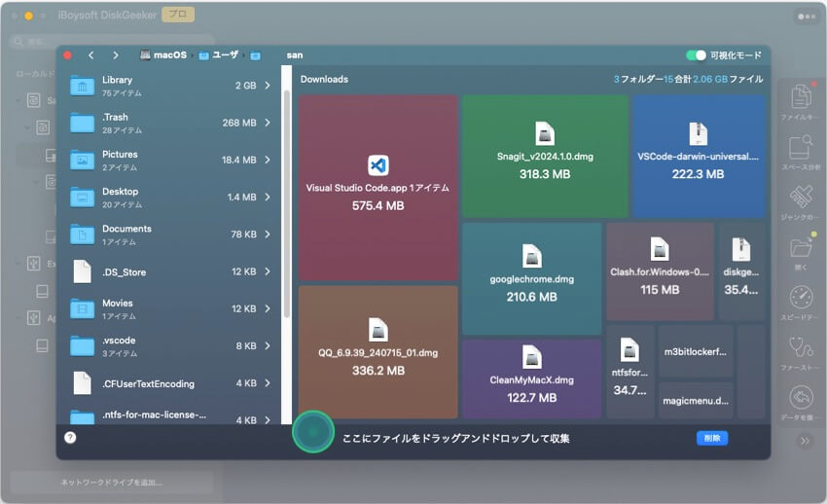Click the 2 GB size of Library
The width and height of the screenshot is (827, 504).
[x=246, y=86]
